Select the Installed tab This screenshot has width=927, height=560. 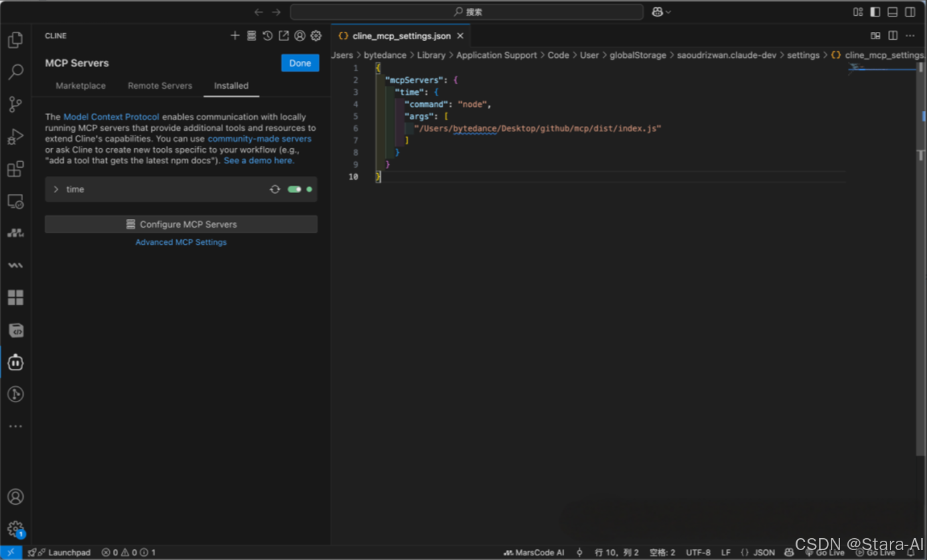[x=231, y=86]
